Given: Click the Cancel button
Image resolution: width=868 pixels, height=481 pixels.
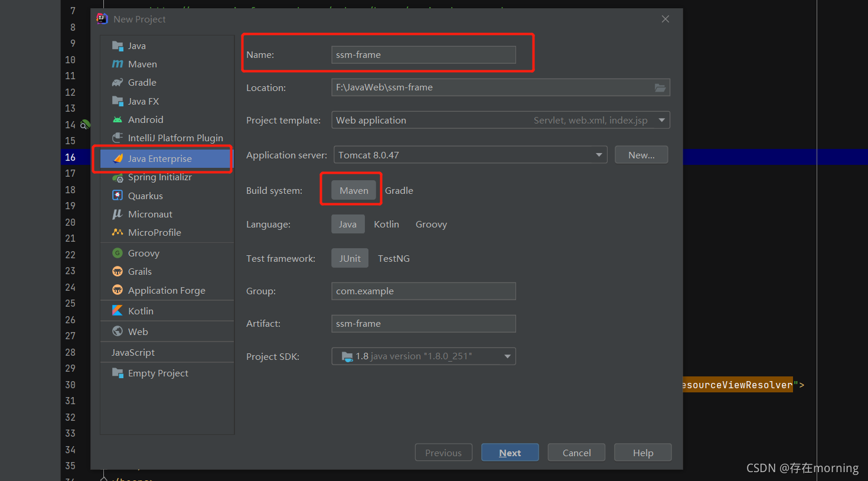Looking at the screenshot, I should tap(576, 453).
